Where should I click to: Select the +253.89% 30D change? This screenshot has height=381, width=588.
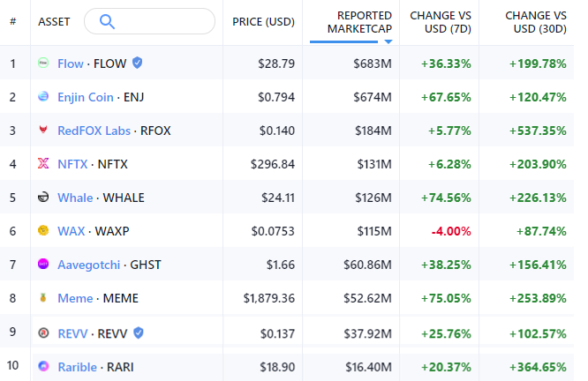[x=538, y=298]
